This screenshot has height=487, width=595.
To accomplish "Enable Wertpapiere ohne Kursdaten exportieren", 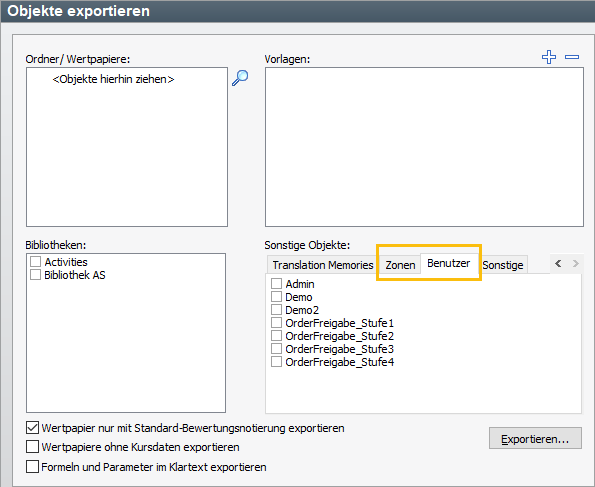I will pyautogui.click(x=32, y=447).
